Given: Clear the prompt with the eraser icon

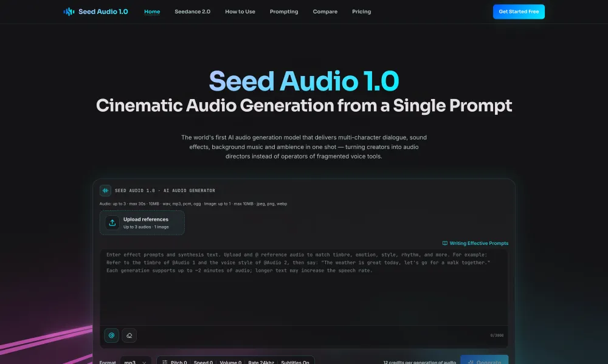Looking at the screenshot, I should pos(129,335).
